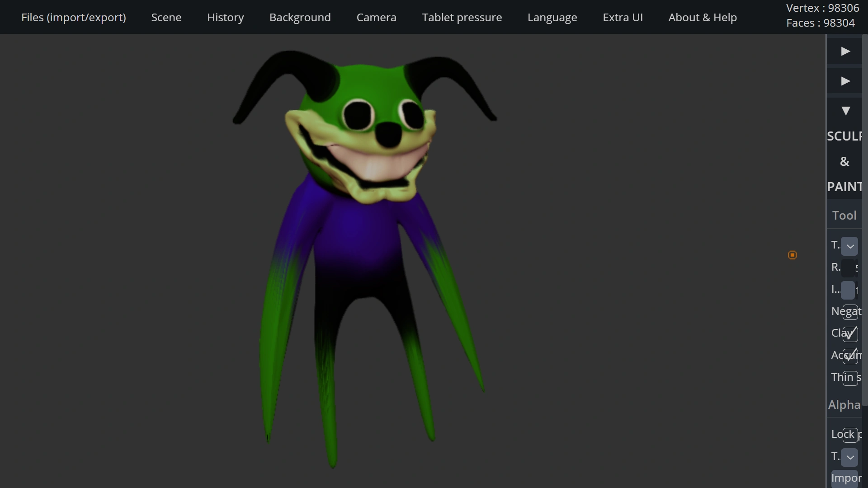Open About & Help
This screenshot has width=868, height=488.
[x=703, y=17]
